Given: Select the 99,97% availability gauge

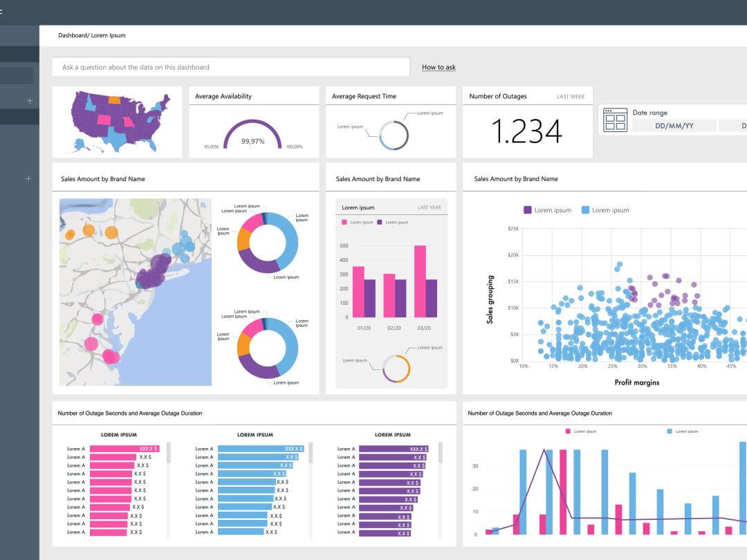Looking at the screenshot, I should 252,135.
